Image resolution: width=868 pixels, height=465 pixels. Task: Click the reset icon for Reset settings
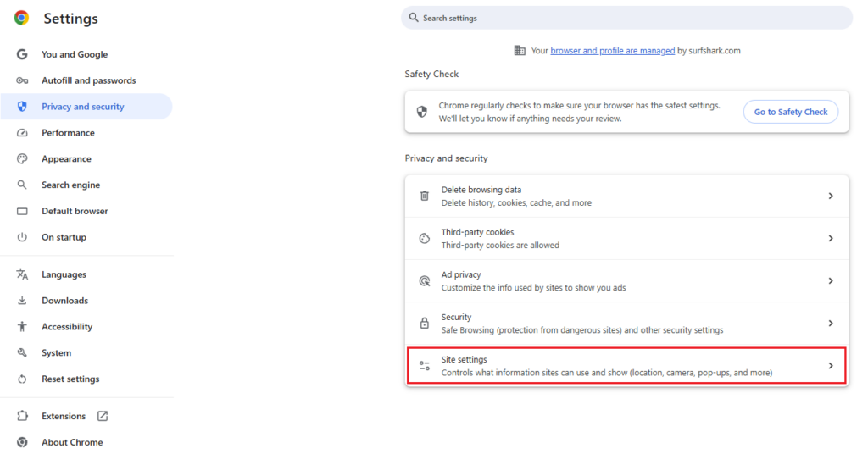point(22,379)
